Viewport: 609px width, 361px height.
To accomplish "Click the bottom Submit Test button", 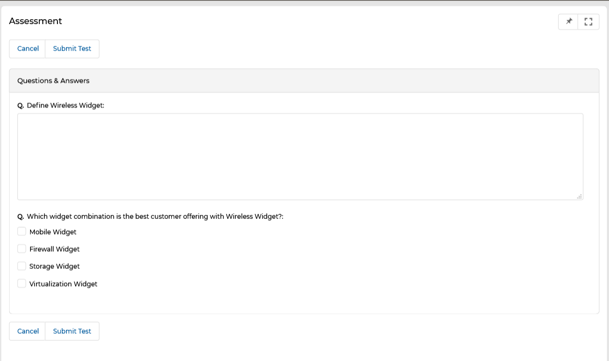I will (72, 331).
